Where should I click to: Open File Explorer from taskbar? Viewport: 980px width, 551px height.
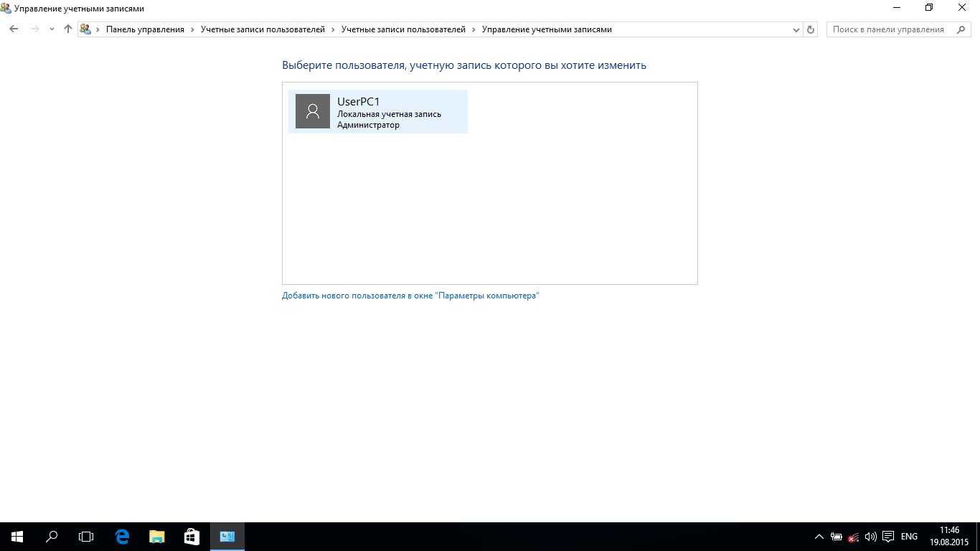coord(156,537)
